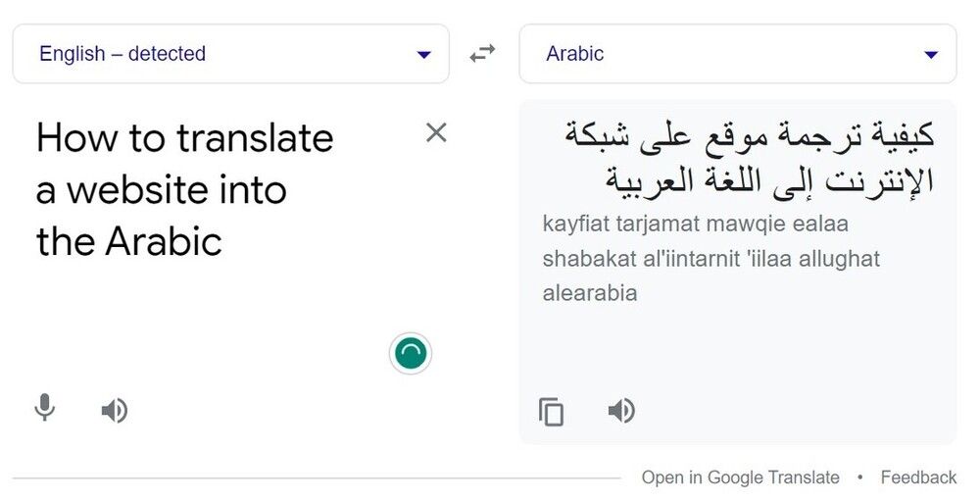The height and width of the screenshot is (502, 980).
Task: Click the "English – detected" language label
Action: pyautogui.click(x=122, y=54)
